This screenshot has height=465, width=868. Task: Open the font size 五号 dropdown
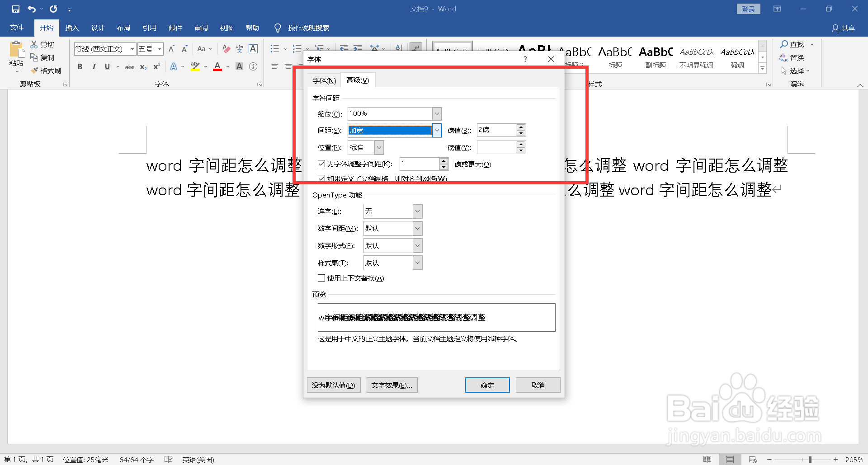pos(160,49)
